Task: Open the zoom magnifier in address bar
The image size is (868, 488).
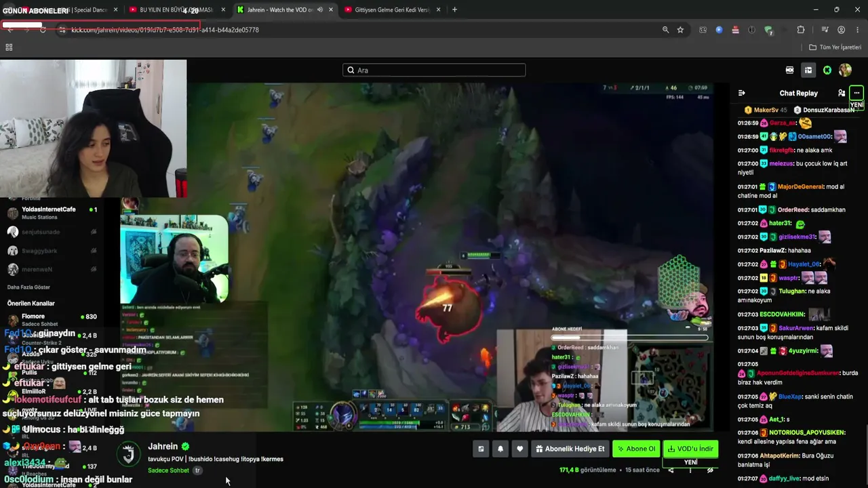Action: pos(665,30)
